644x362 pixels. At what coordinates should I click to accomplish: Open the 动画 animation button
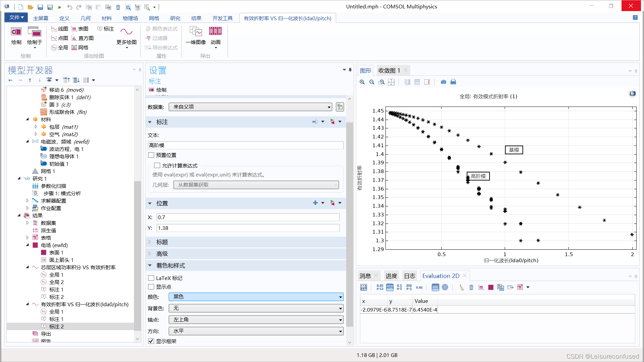point(216,37)
